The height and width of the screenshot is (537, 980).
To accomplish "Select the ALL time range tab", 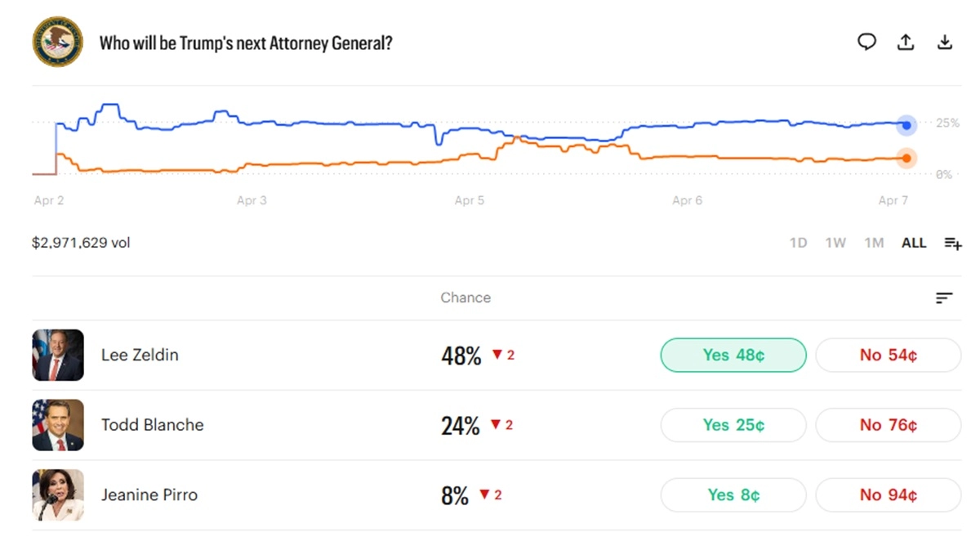I will click(x=914, y=243).
